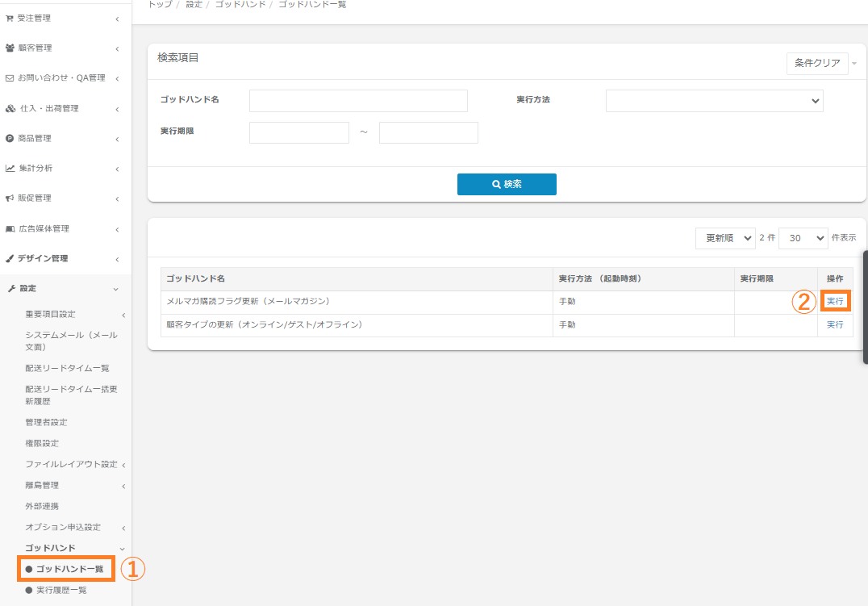Click 実行 for 顧客タイプの更新
Screen dimensions: 868x606
[x=835, y=324]
